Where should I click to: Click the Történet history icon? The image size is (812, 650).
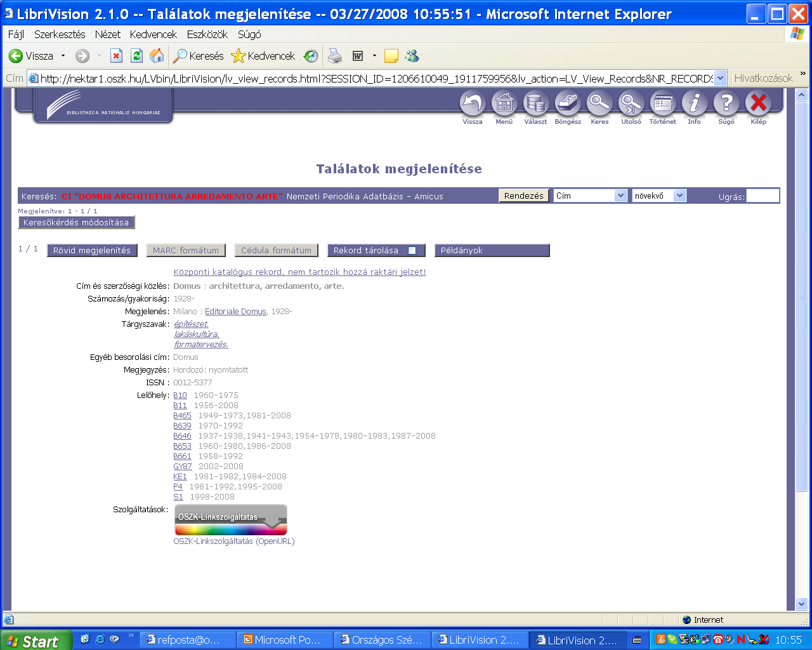coord(663,103)
